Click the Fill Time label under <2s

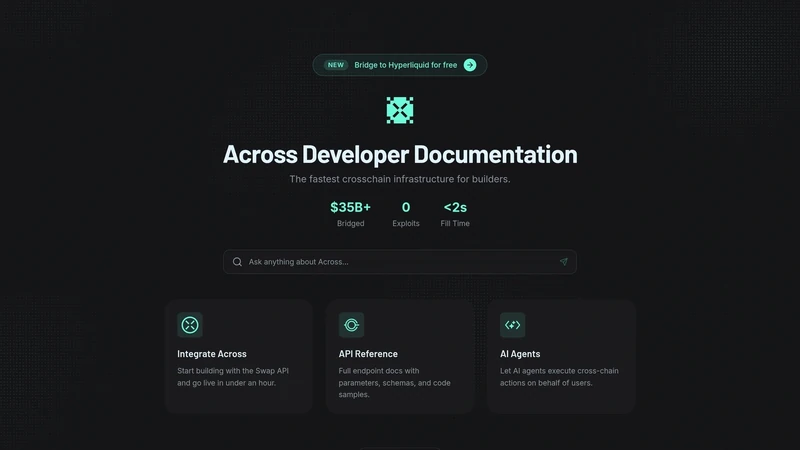[455, 223]
